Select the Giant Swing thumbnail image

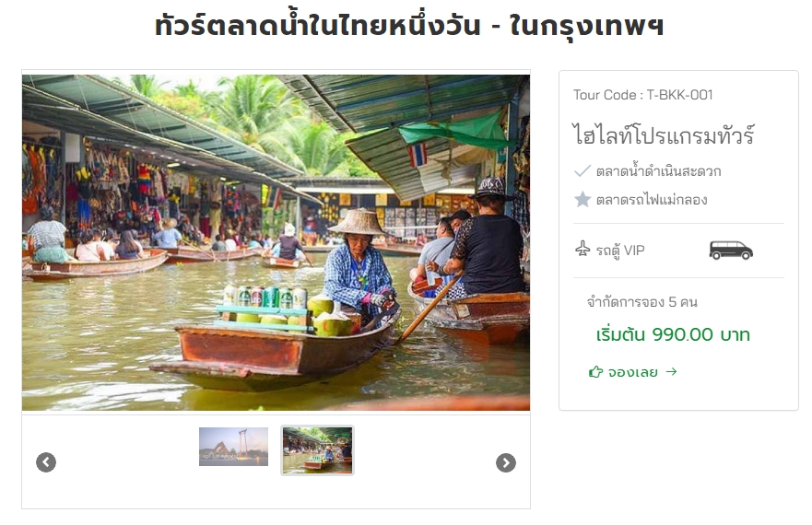pos(233,447)
